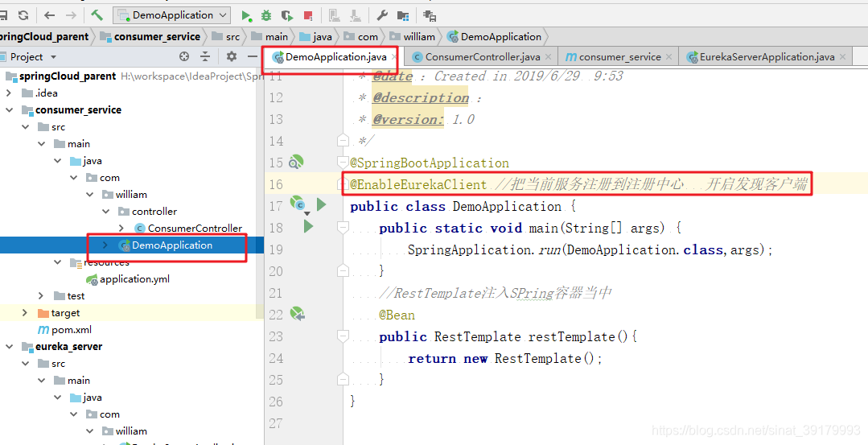The height and width of the screenshot is (445, 868).
Task: Close the consumer_service tab
Action: pos(668,56)
